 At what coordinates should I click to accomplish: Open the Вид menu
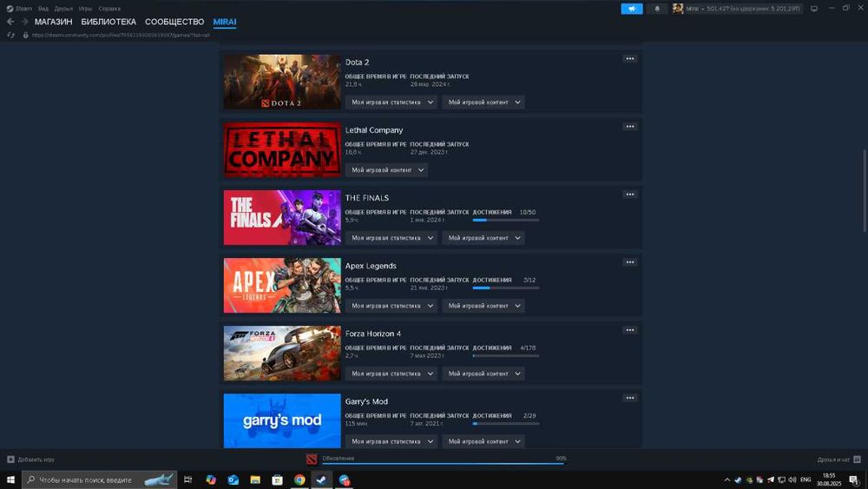pos(43,9)
